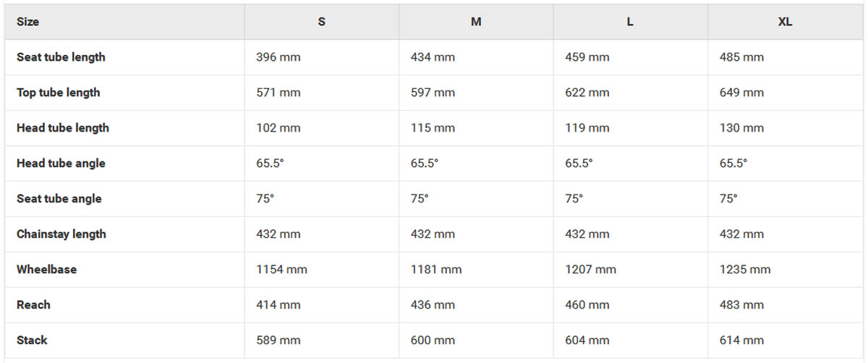Image resolution: width=868 pixels, height=363 pixels.
Task: Click the Seat tube angle row label
Action: (59, 199)
